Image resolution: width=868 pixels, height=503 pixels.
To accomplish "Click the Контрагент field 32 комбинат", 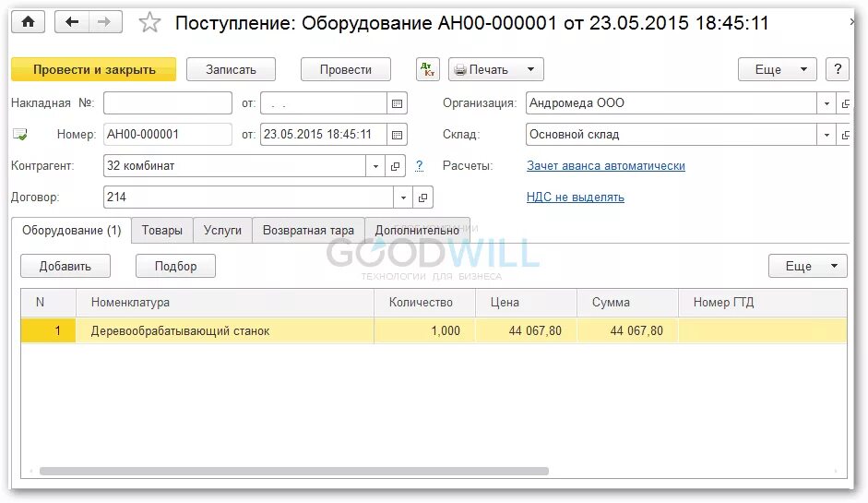I will tap(234, 166).
